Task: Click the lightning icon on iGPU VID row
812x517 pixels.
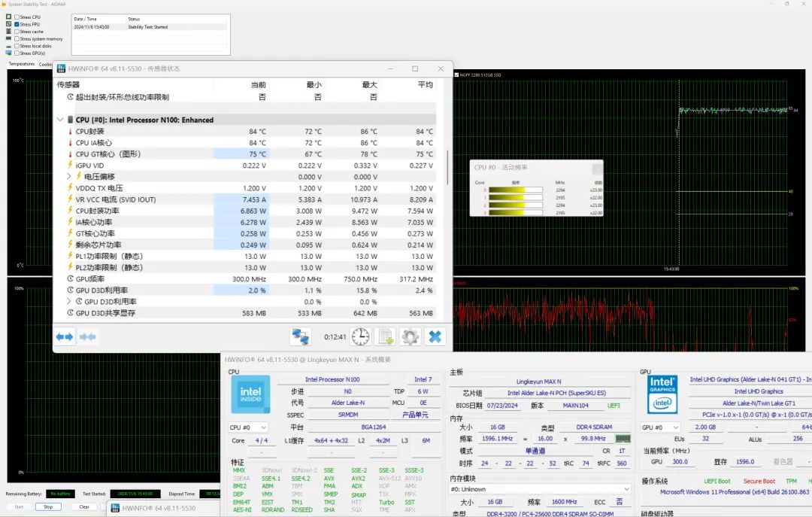Action: 71,166
